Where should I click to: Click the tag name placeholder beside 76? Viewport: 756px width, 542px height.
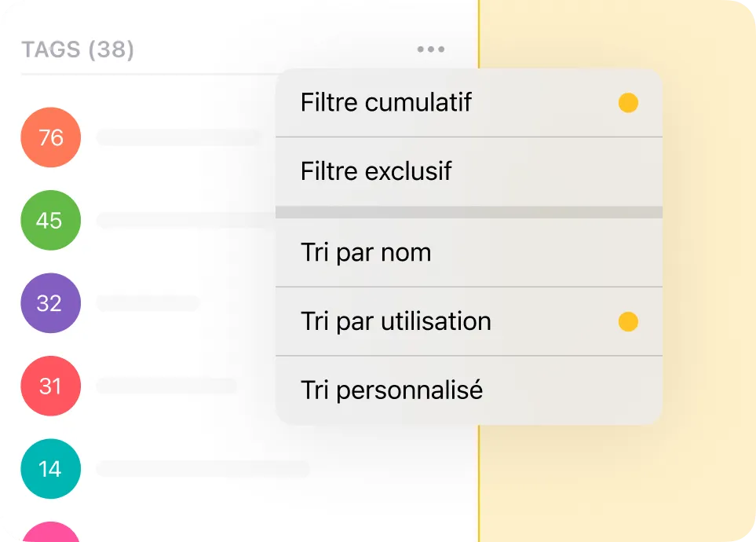[179, 137]
